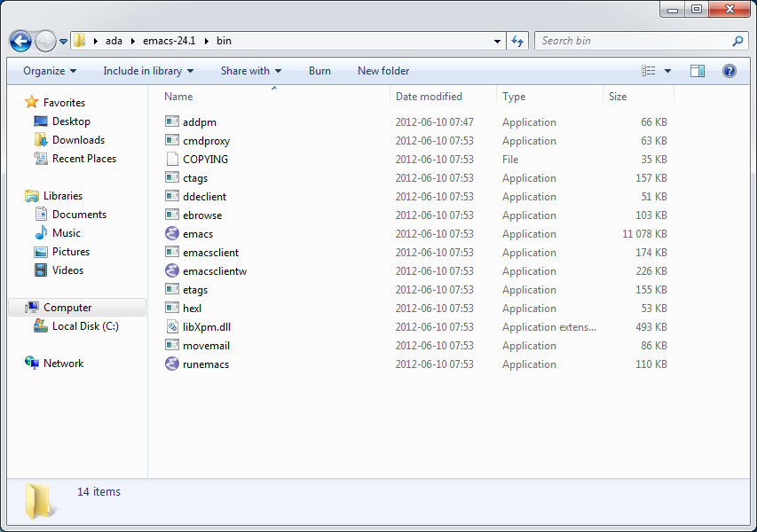Screen dimensions: 757x532
Task: Click the New folder button
Action: (383, 71)
